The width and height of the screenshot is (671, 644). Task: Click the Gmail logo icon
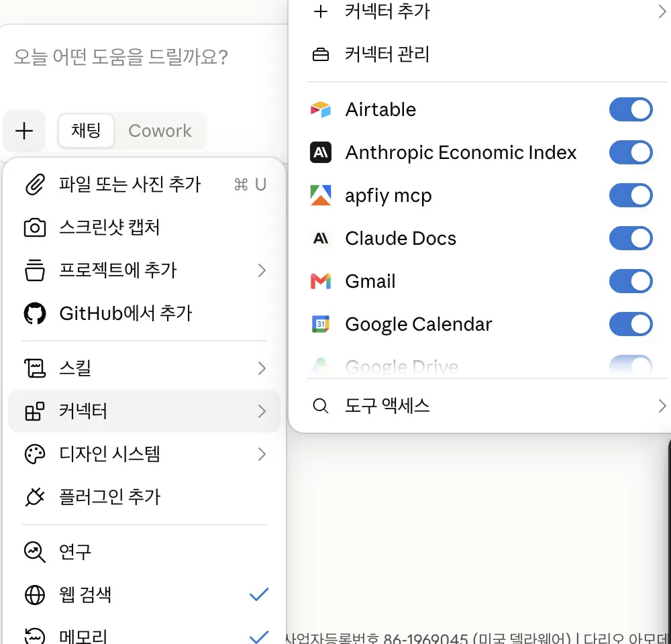click(321, 281)
